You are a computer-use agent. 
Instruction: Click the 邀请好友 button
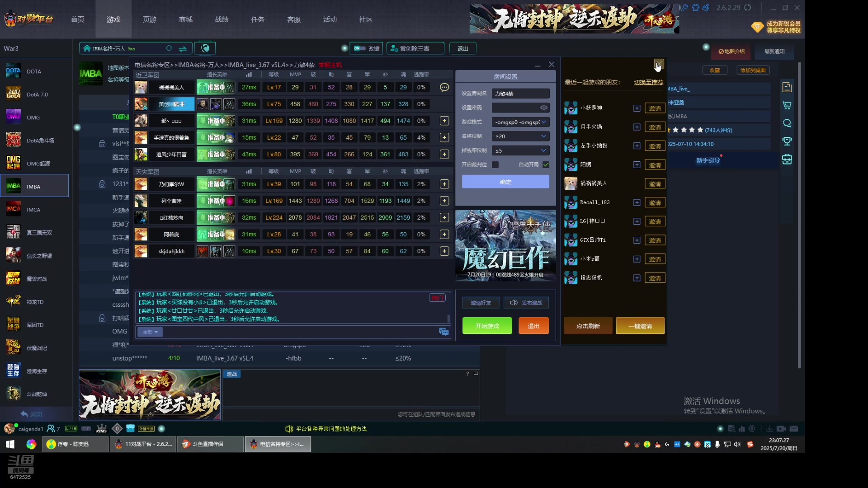coord(481,303)
